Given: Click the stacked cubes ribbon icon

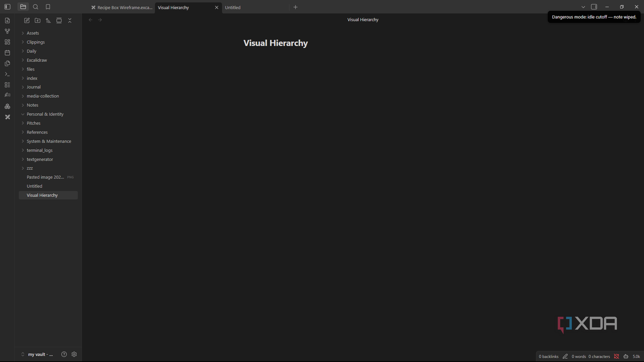Looking at the screenshot, I should click(7, 106).
